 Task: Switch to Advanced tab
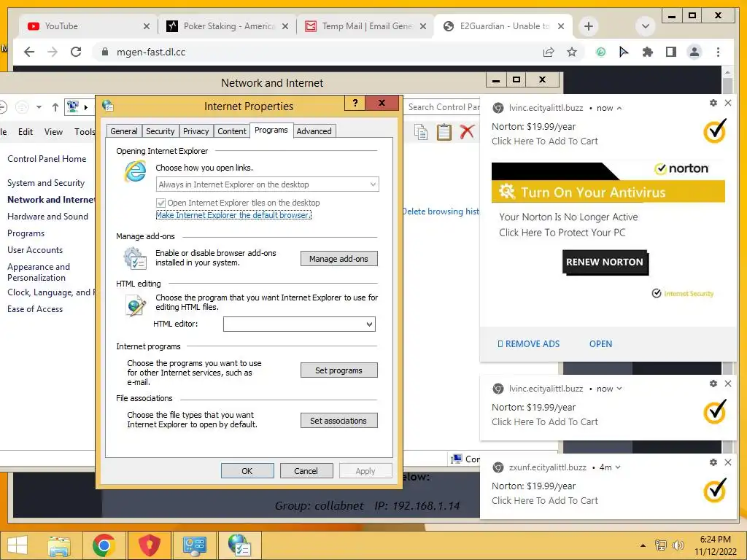(314, 131)
